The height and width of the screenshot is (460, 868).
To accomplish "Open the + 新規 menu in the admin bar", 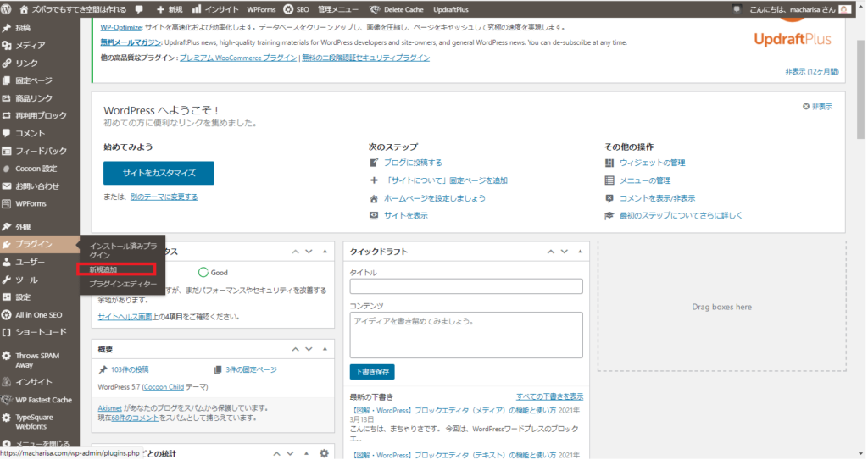I will click(169, 9).
